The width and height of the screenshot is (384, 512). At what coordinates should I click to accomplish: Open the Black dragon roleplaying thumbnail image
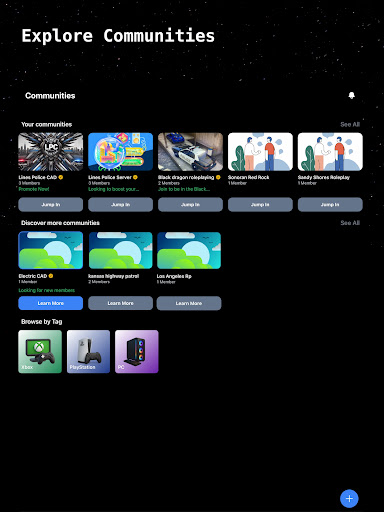click(190, 152)
